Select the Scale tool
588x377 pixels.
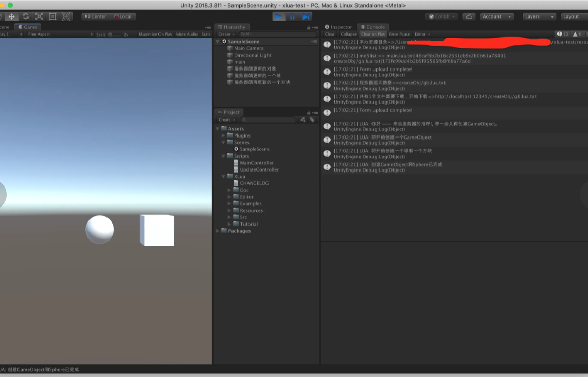coord(39,16)
